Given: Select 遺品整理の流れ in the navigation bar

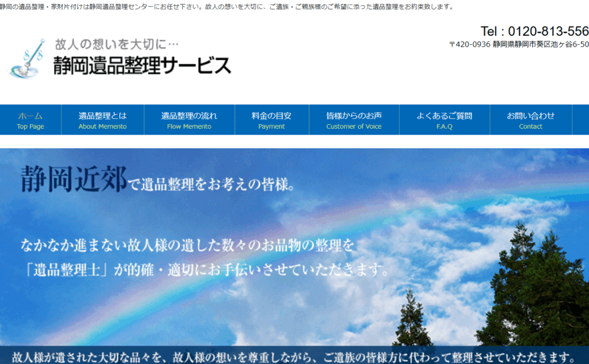Looking at the screenshot, I should point(189,120).
